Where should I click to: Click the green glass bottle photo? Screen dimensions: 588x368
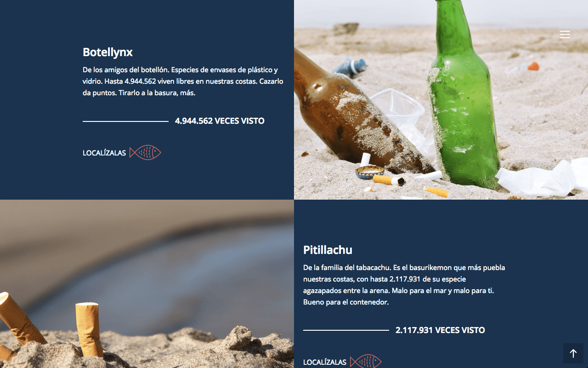tap(463, 97)
